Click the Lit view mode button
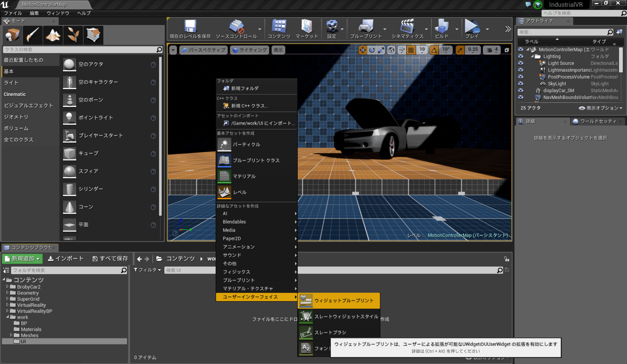The width and height of the screenshot is (627, 364). [250, 50]
